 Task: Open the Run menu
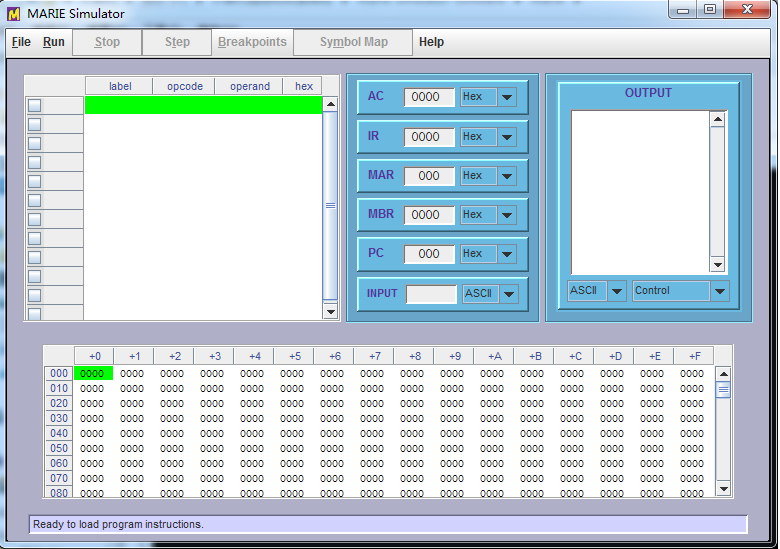click(54, 42)
